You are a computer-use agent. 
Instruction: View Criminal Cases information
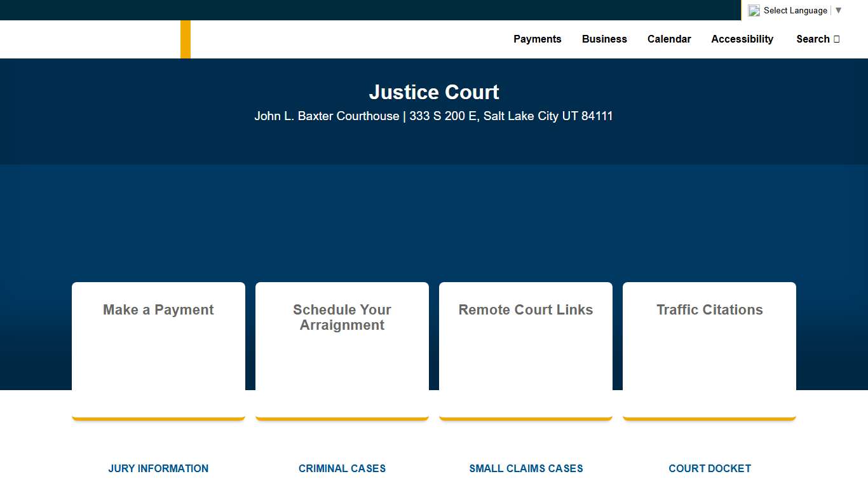(x=342, y=468)
